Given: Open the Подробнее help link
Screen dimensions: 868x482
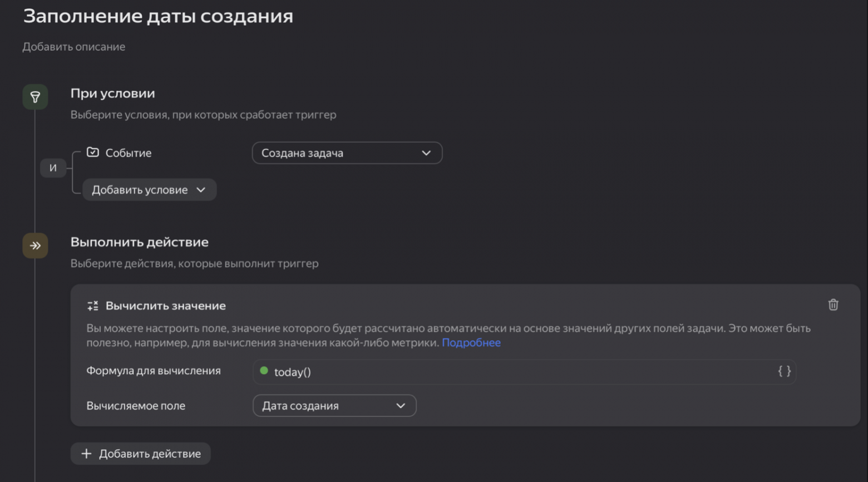Looking at the screenshot, I should coord(471,343).
